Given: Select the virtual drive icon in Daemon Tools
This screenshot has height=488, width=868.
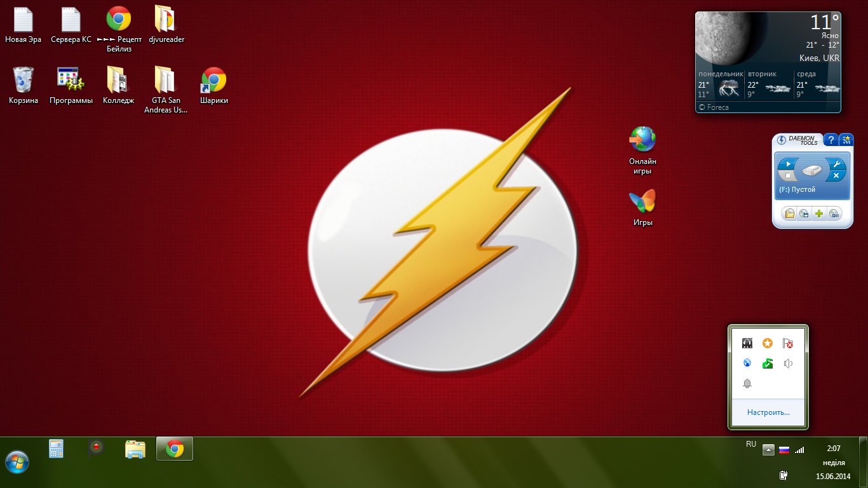Looking at the screenshot, I should point(812,170).
